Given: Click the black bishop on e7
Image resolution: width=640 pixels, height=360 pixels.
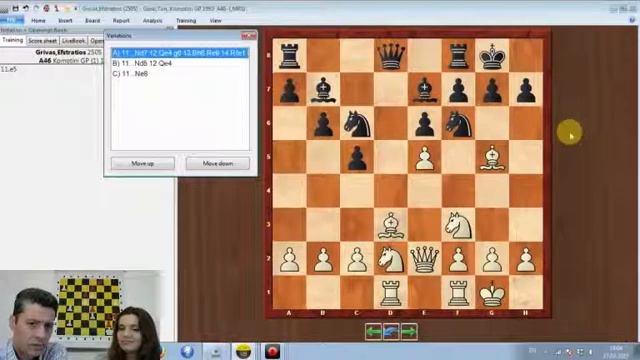Looking at the screenshot, I should click(x=424, y=89).
